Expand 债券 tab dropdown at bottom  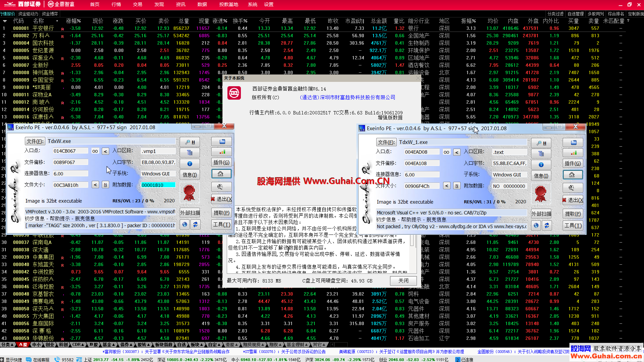tap(126, 345)
